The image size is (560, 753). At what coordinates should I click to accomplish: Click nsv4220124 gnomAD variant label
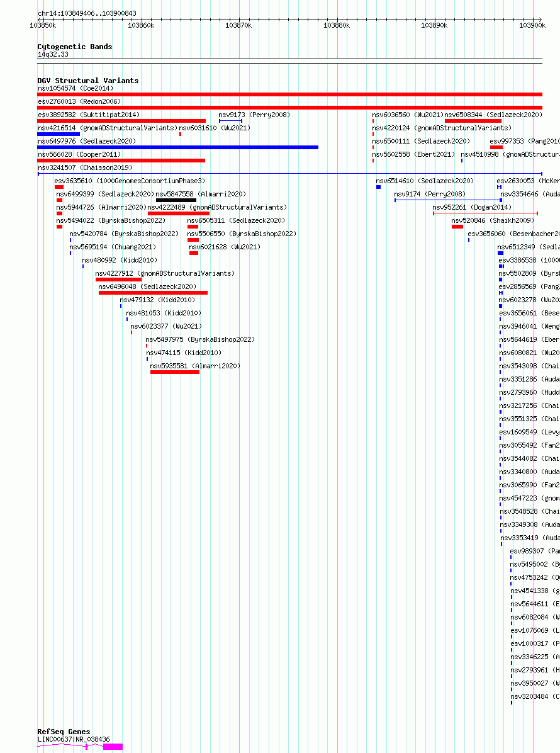pos(442,128)
